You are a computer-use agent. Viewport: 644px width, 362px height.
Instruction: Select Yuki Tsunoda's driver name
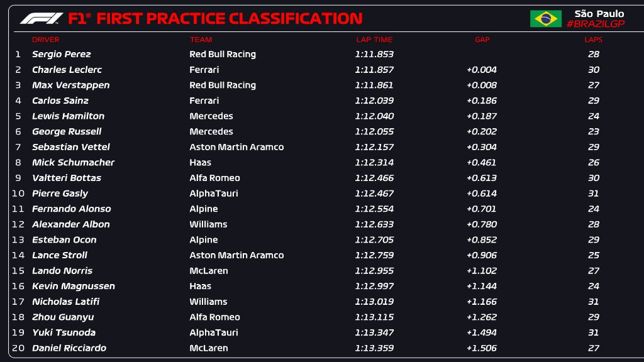coord(64,332)
